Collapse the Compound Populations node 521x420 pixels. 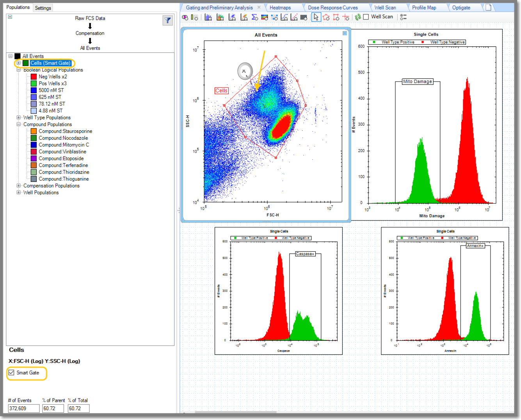tap(18, 125)
